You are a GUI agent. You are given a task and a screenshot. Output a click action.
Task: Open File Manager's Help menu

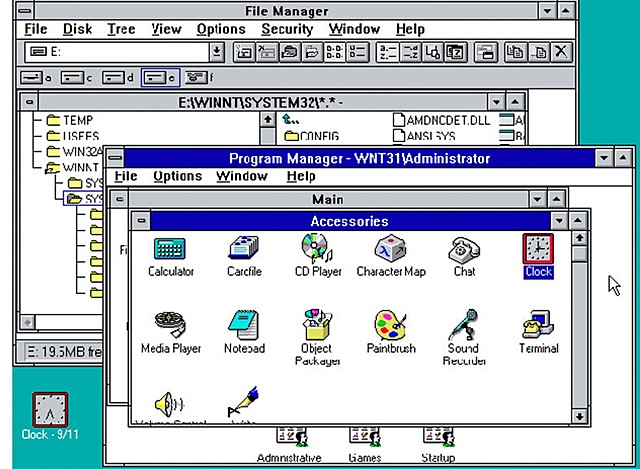(x=410, y=29)
